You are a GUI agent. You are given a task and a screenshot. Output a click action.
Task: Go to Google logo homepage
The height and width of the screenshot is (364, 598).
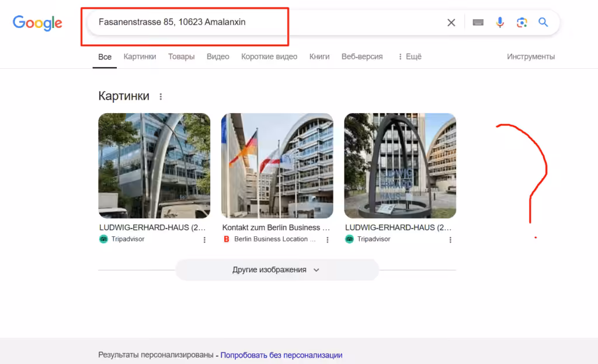[37, 23]
